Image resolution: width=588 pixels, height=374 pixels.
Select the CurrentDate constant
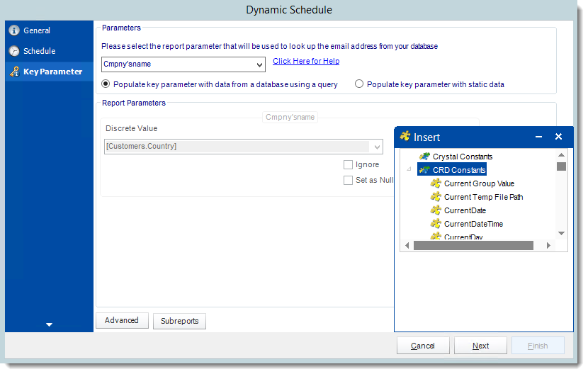pyautogui.click(x=465, y=210)
